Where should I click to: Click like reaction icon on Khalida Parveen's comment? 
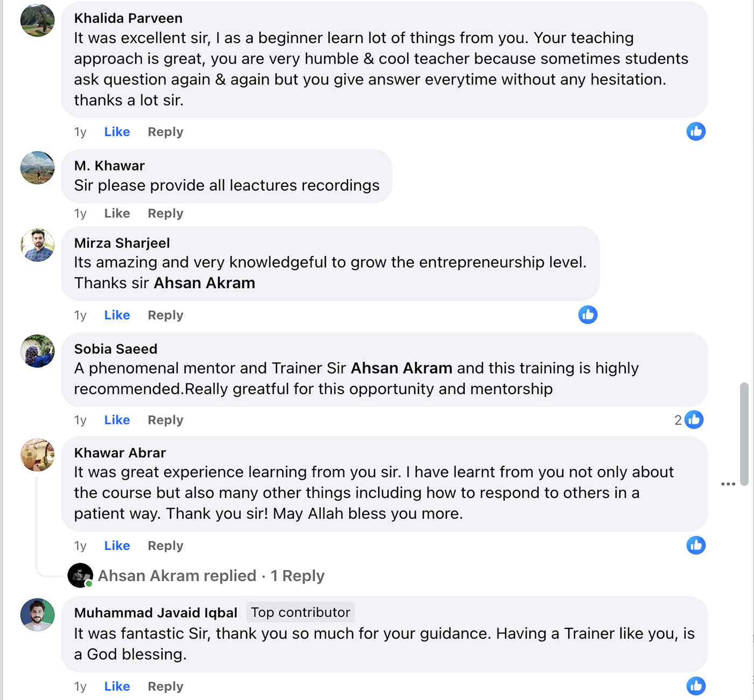696,131
